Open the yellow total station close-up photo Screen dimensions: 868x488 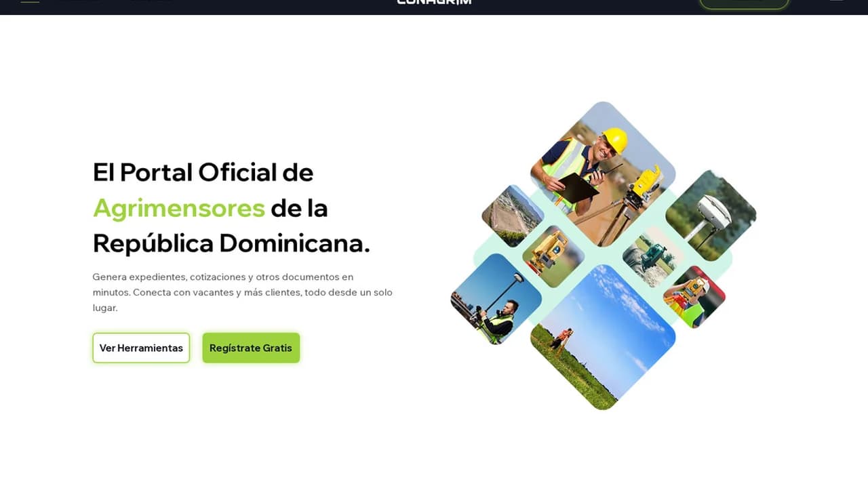(x=553, y=256)
